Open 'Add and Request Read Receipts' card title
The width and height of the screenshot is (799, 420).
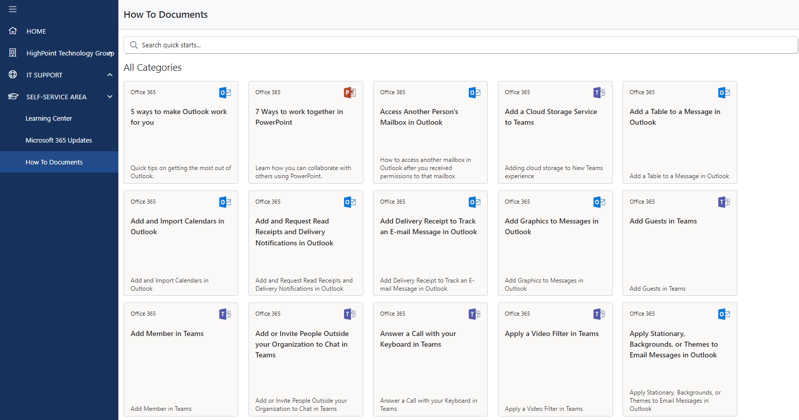tap(294, 232)
